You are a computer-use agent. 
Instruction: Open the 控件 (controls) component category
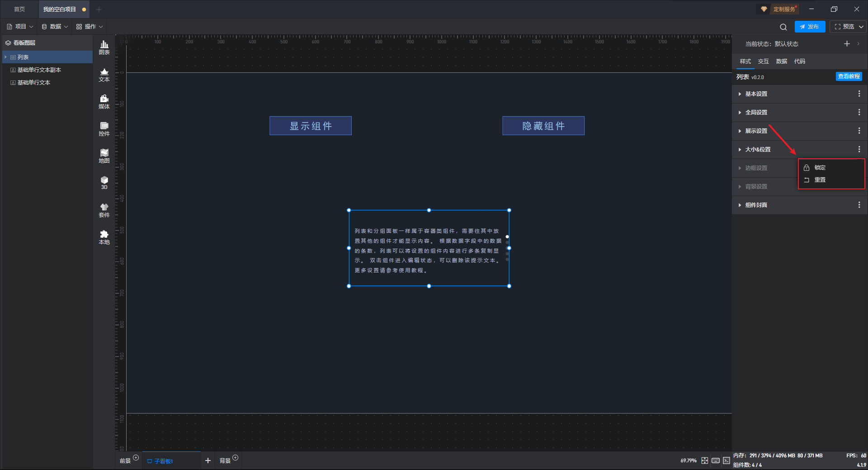[x=104, y=129]
